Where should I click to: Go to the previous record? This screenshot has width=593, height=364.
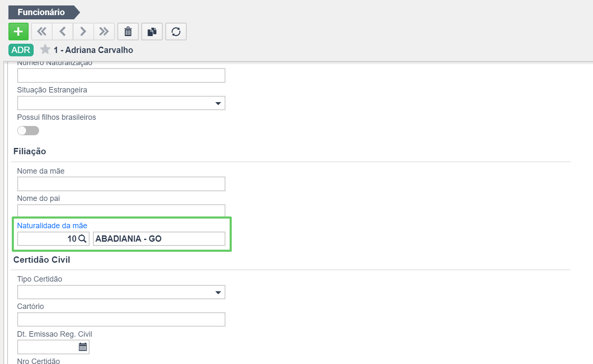point(63,32)
